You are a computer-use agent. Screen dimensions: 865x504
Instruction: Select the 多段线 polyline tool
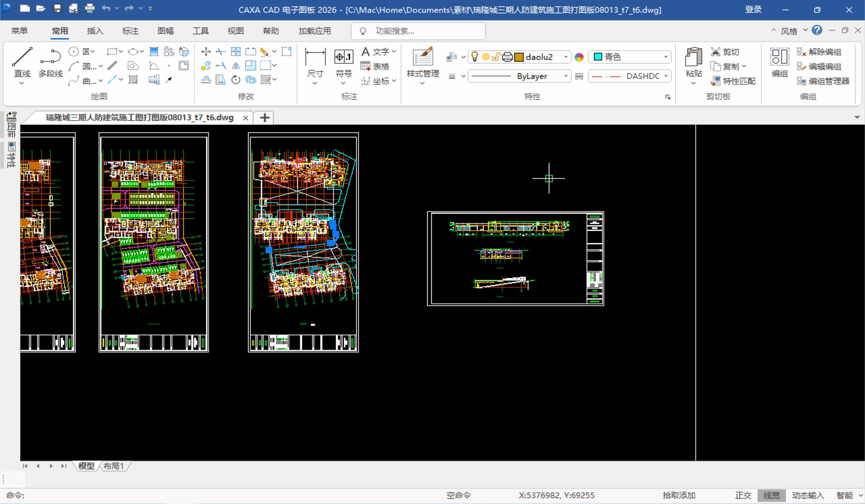click(51, 62)
